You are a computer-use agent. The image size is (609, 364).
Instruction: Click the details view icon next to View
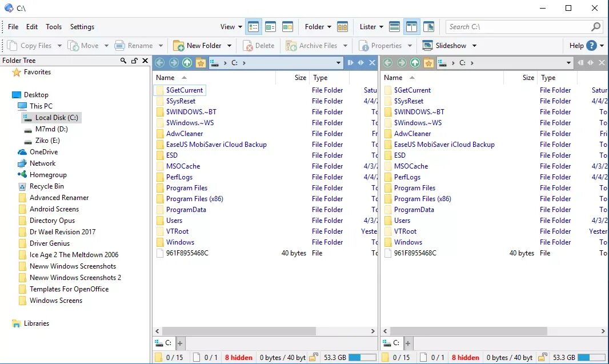coord(253,26)
